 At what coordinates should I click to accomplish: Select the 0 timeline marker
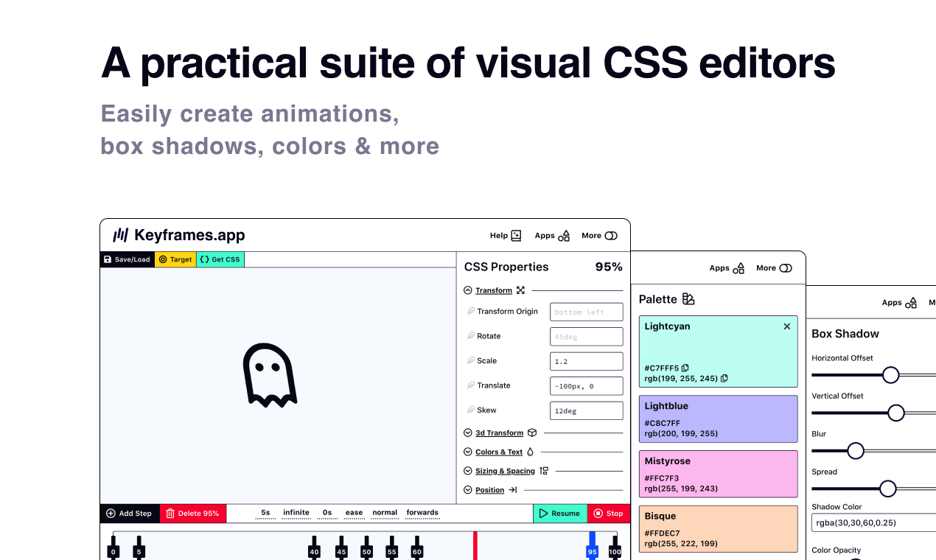pos(113,547)
